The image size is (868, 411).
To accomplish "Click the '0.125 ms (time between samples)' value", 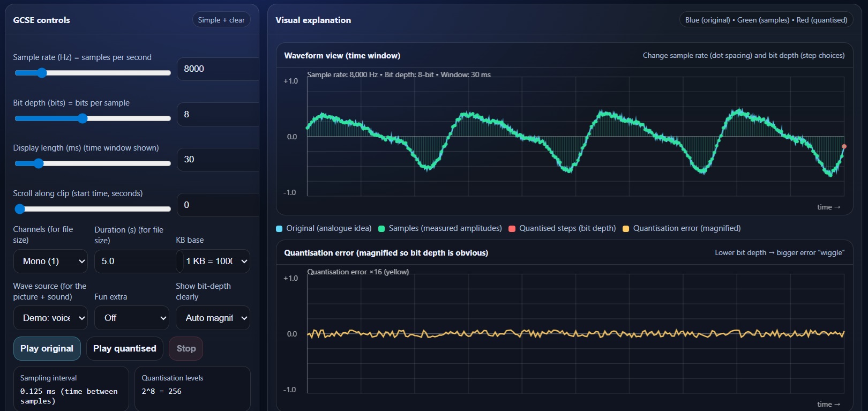I will [x=69, y=397].
